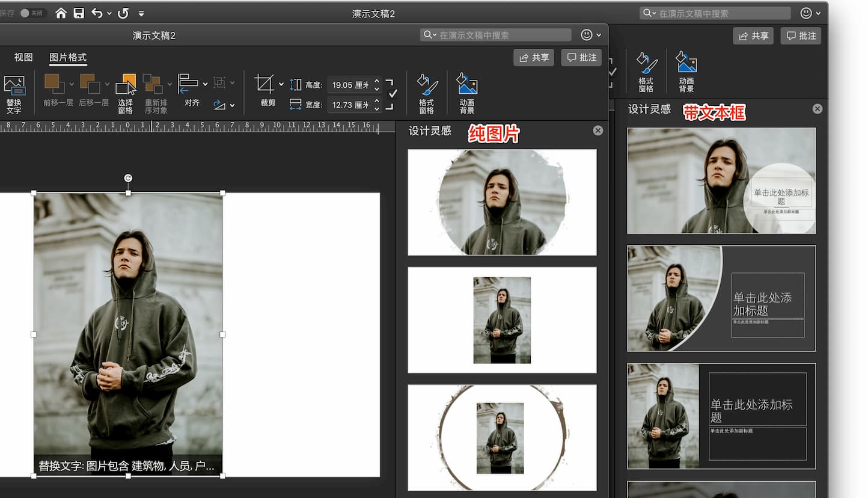Click the 重新排序对象 reorder objects icon
The height and width of the screenshot is (498, 868).
[x=153, y=84]
